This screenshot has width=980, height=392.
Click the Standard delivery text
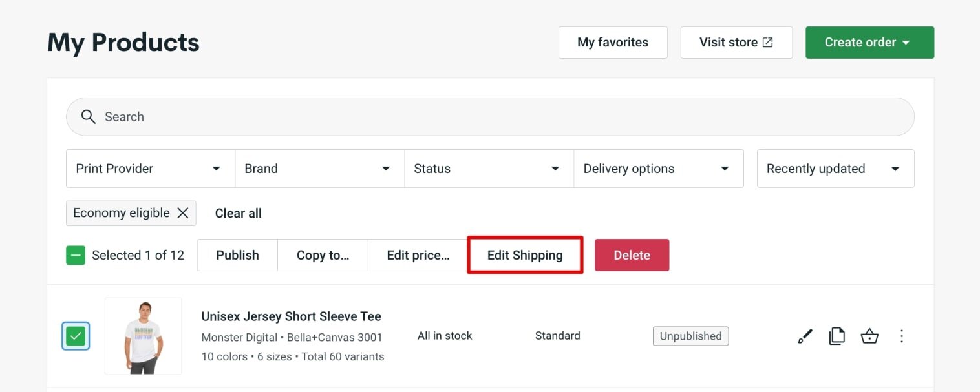tap(558, 336)
